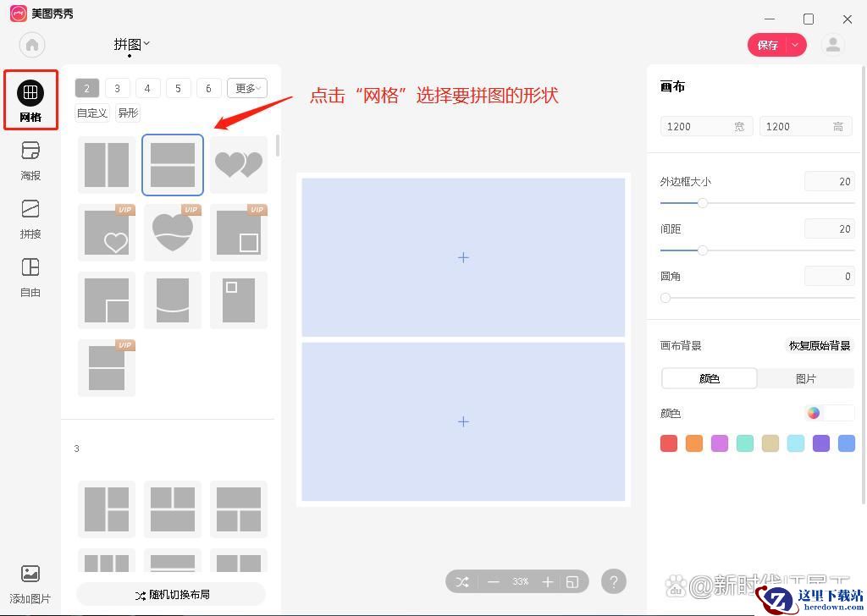Select the 网格 grid mode icon
Viewport: 867px width, 616px height.
pyautogui.click(x=30, y=93)
